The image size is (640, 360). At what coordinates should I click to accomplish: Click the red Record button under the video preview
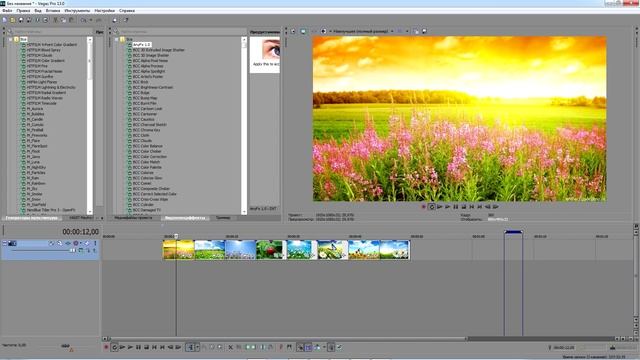[424, 207]
